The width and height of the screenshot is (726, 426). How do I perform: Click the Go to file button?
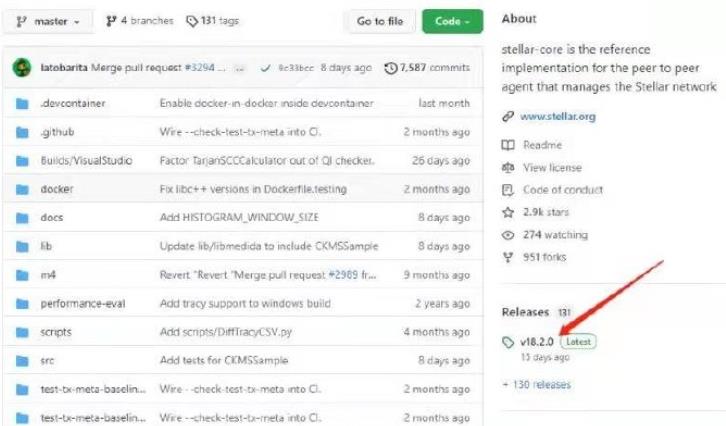coord(380,21)
